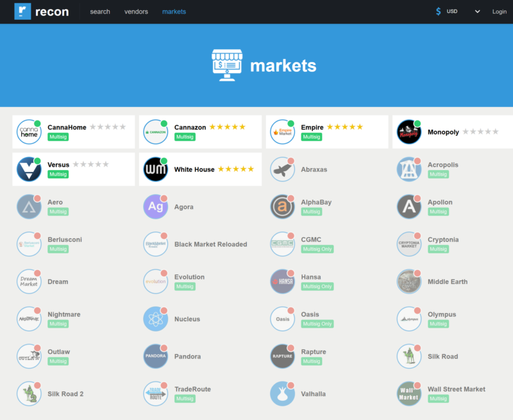The image size is (513, 420).
Task: Click the Multisig Only badge under Hansa
Action: click(317, 286)
